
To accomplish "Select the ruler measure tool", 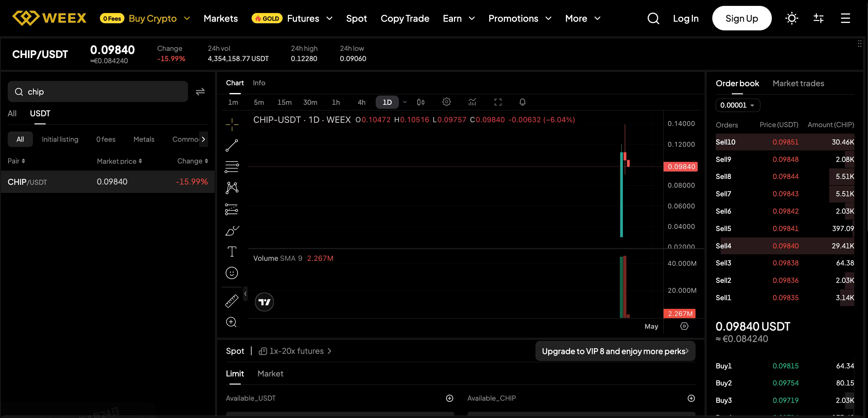I will coord(232,301).
